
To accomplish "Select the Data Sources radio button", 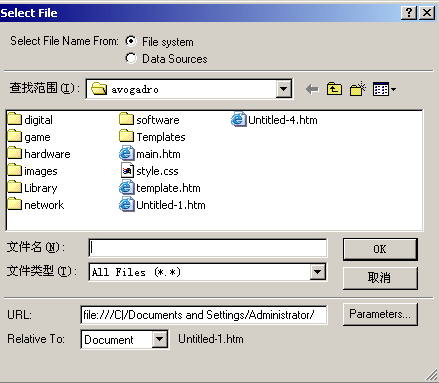I will (x=131, y=58).
